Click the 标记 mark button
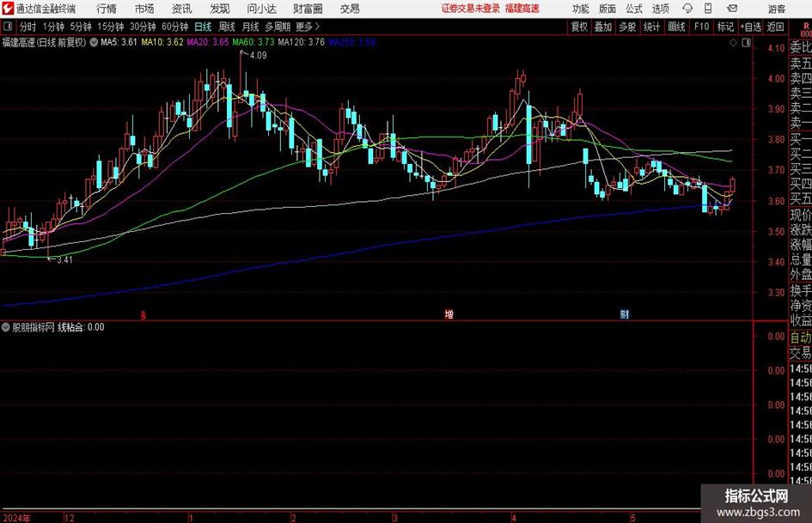Screen dimensions: 812x523 pyautogui.click(x=725, y=27)
